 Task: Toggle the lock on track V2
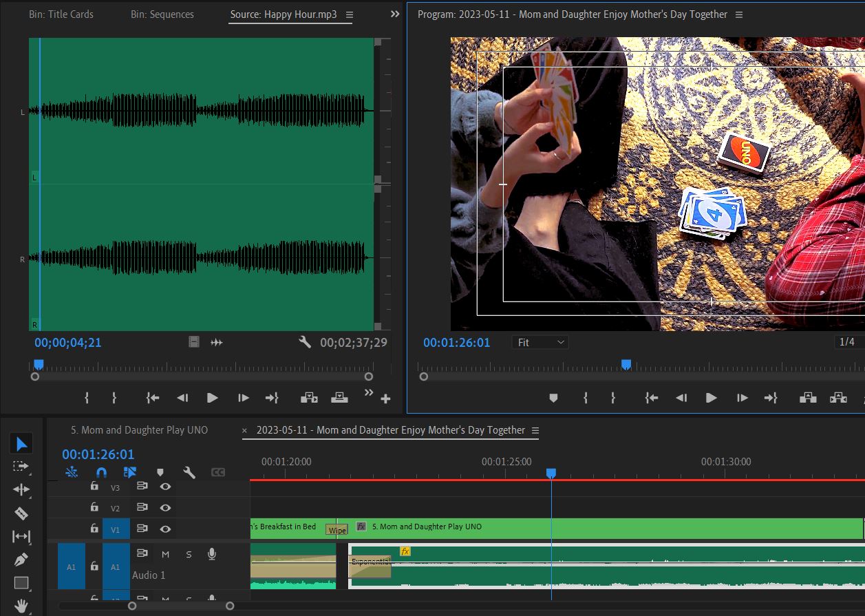pyautogui.click(x=94, y=507)
